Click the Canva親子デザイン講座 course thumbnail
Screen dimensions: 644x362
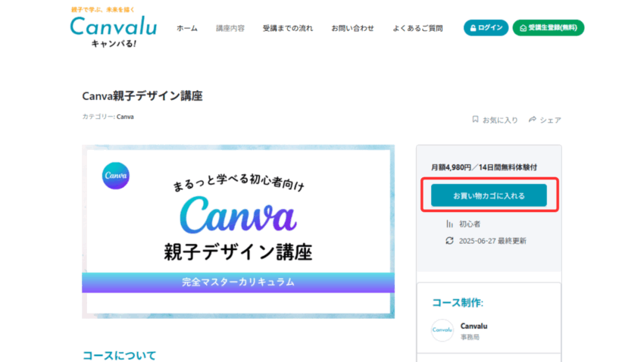click(238, 232)
